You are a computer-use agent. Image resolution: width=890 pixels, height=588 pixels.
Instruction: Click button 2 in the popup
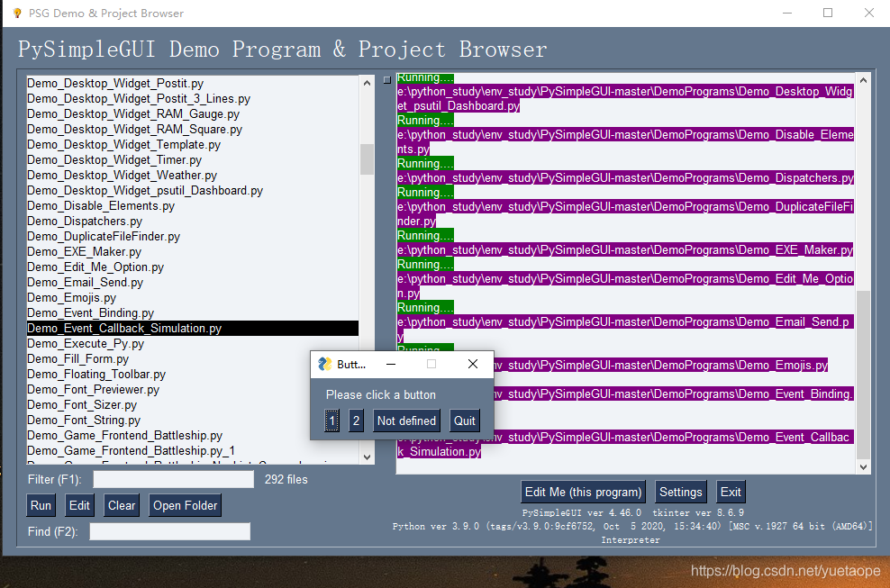point(356,421)
